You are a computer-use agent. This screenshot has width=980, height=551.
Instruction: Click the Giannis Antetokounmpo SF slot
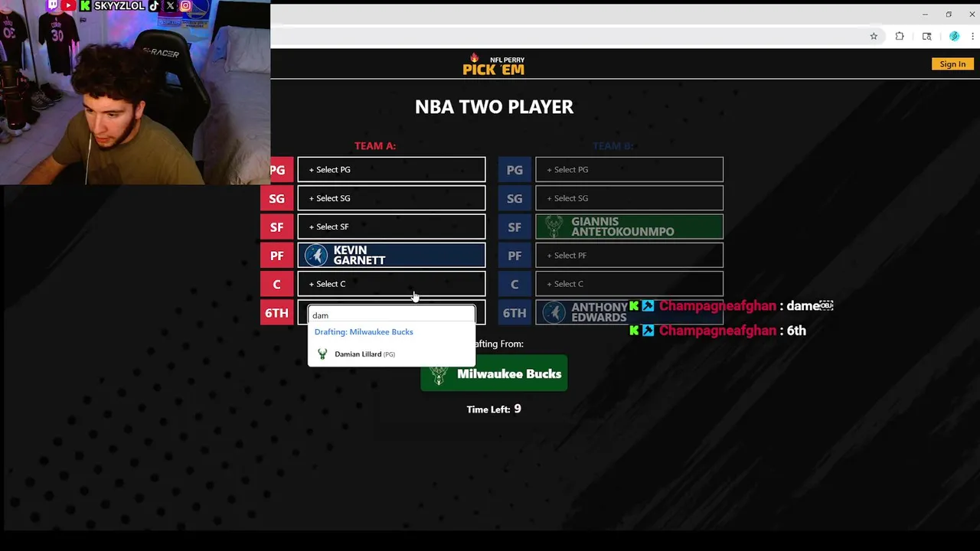pos(629,227)
